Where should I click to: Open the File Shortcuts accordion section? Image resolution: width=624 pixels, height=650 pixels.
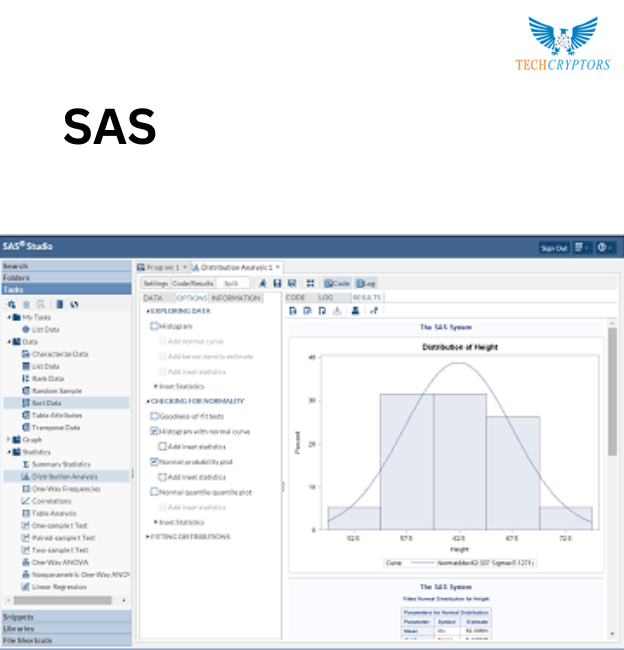66,640
